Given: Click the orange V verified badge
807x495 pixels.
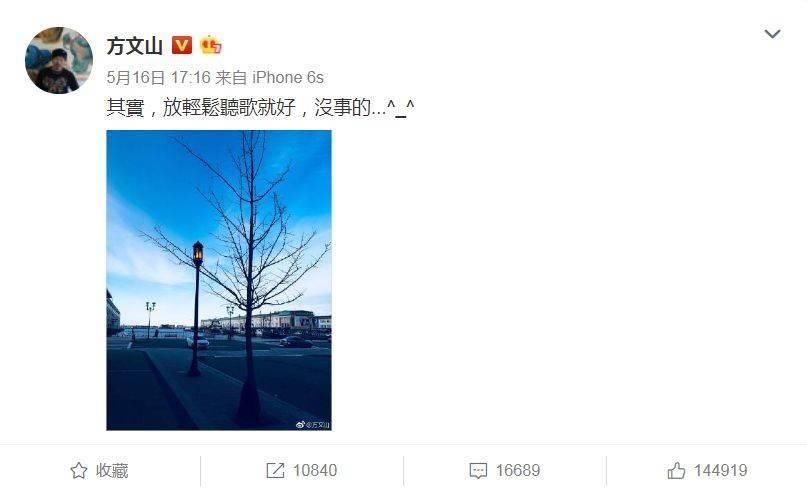Looking at the screenshot, I should click(x=181, y=45).
